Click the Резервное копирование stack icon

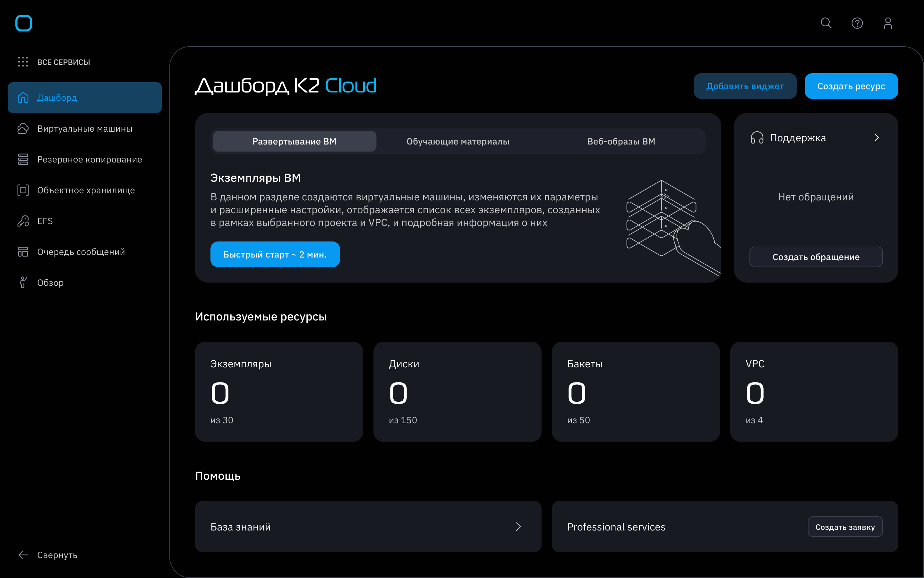pos(23,159)
